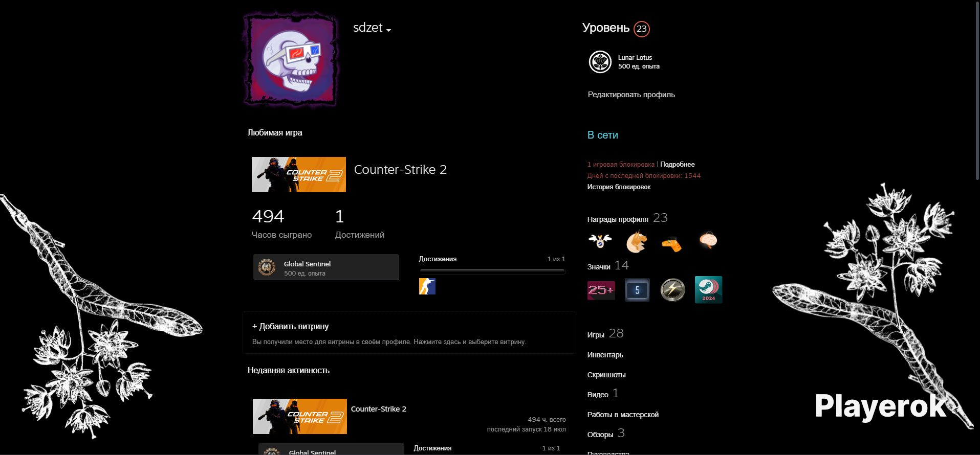980x455 pixels.
Task: Click the Награды профиля heading link
Action: tap(618, 219)
